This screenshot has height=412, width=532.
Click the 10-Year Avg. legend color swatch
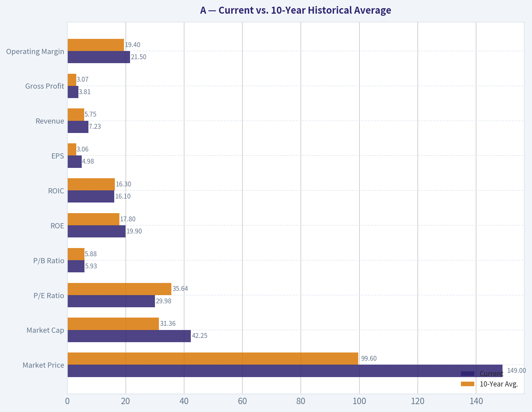(x=468, y=384)
